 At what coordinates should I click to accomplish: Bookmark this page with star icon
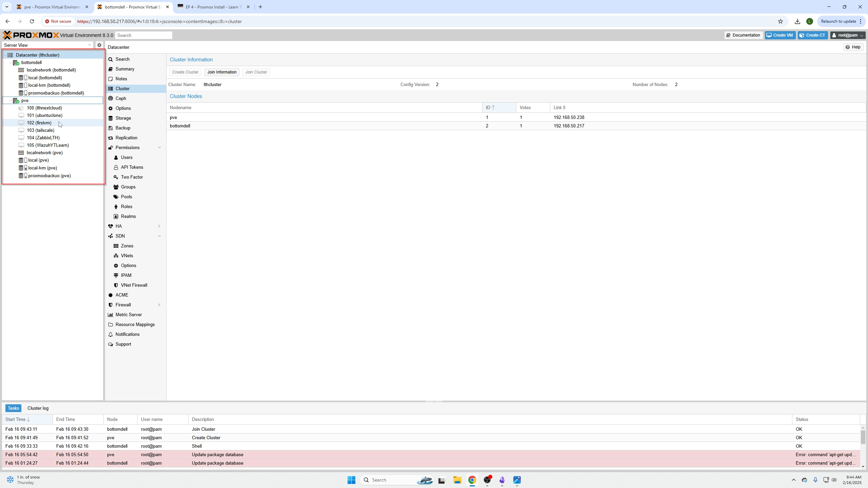pyautogui.click(x=781, y=21)
